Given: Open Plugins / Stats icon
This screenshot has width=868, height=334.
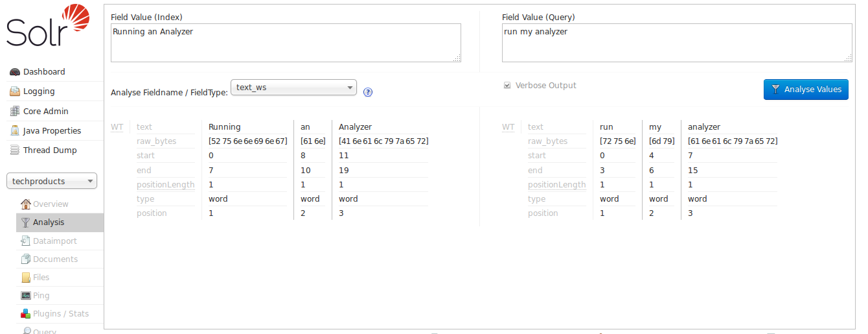Looking at the screenshot, I should pyautogui.click(x=26, y=314).
